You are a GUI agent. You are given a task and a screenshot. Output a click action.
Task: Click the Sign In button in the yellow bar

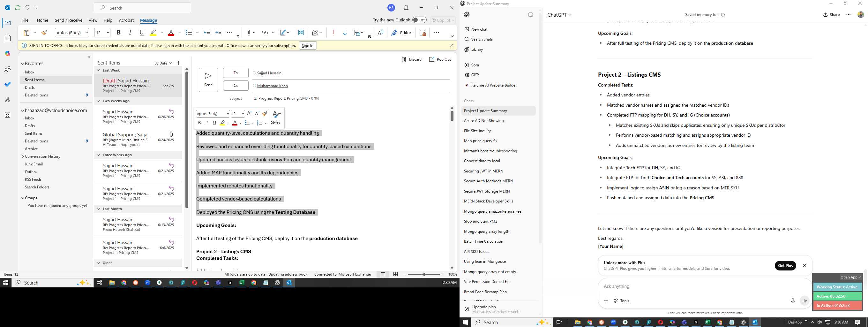pyautogui.click(x=308, y=46)
